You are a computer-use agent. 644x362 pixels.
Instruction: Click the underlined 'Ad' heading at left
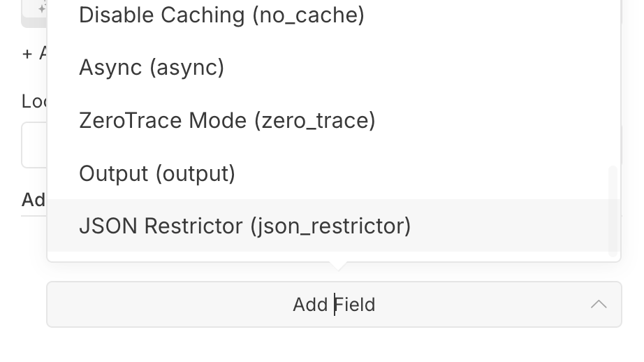(34, 200)
